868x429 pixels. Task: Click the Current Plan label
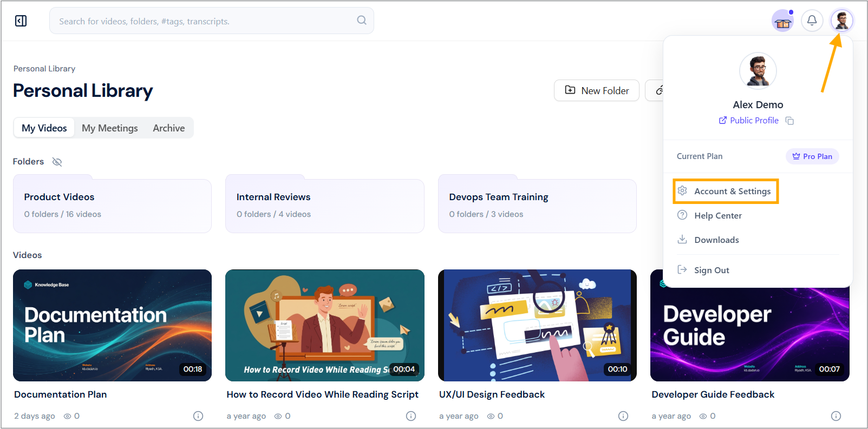(x=700, y=156)
